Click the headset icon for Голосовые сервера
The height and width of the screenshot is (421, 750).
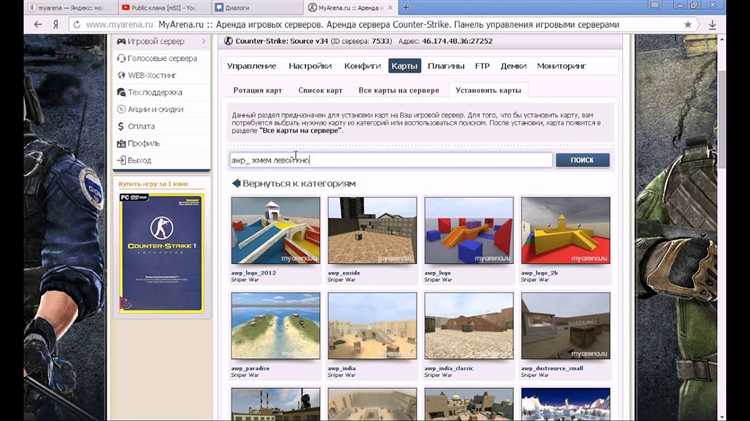click(121, 58)
